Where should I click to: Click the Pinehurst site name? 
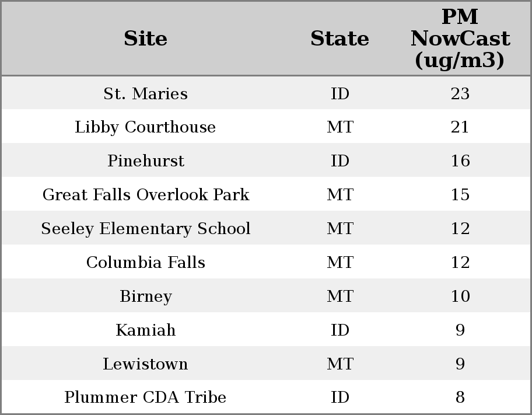coord(145,161)
